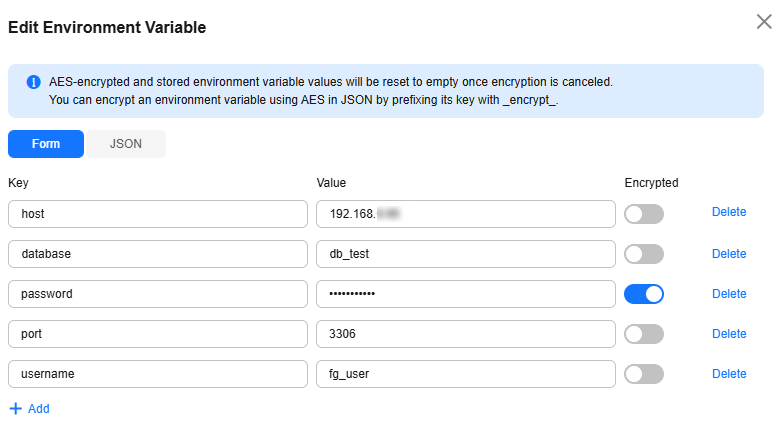Delete the port variable row

(x=729, y=334)
